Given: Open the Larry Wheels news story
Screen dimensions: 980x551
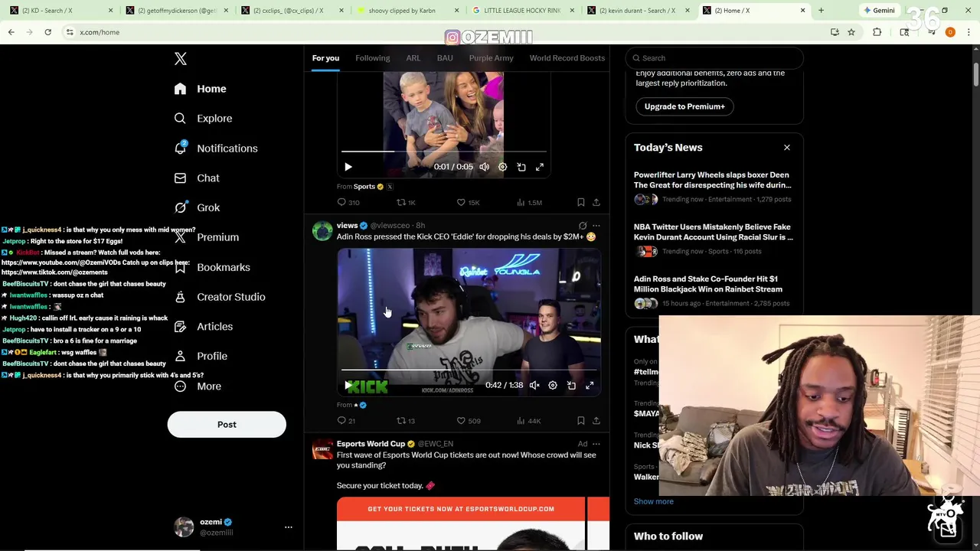Looking at the screenshot, I should point(713,187).
